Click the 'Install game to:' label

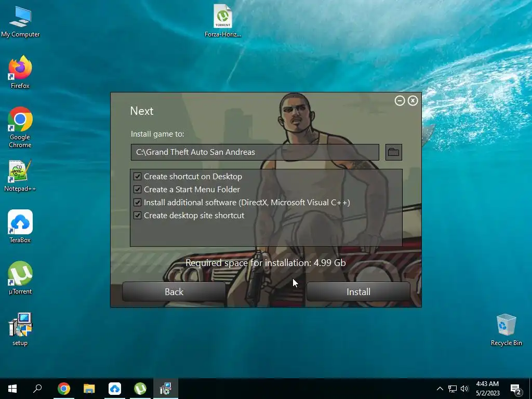pyautogui.click(x=157, y=134)
